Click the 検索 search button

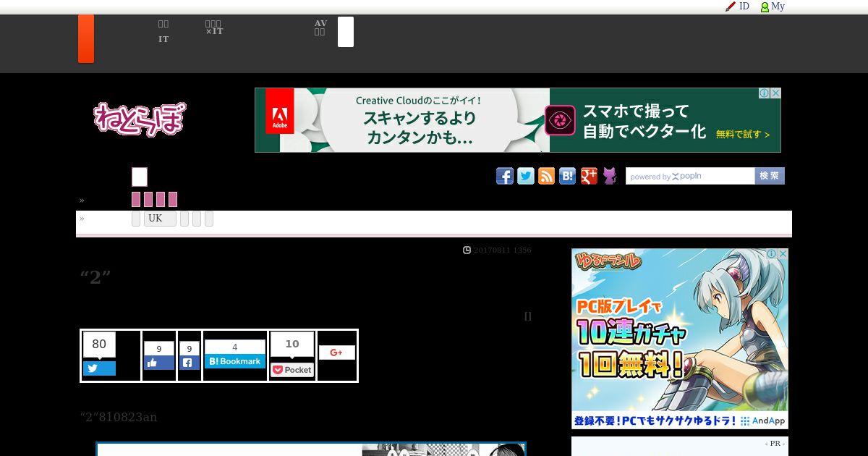coord(770,176)
